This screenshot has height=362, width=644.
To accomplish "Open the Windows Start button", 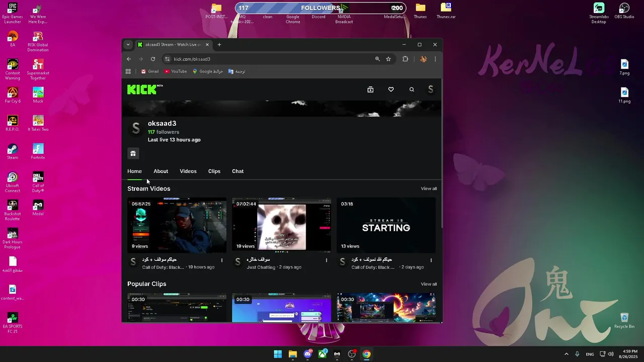I will [278, 354].
